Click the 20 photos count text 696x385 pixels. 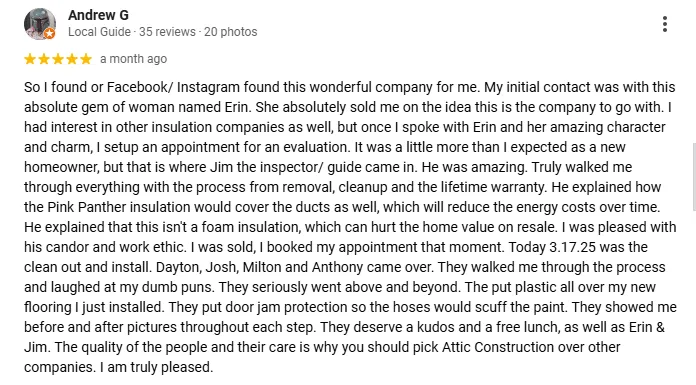[x=230, y=32]
